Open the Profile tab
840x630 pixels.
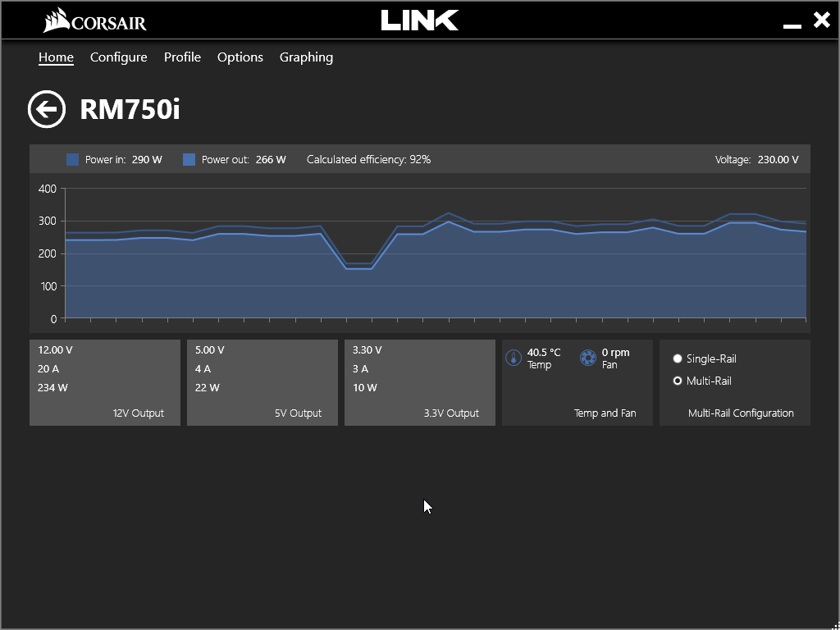pos(182,57)
